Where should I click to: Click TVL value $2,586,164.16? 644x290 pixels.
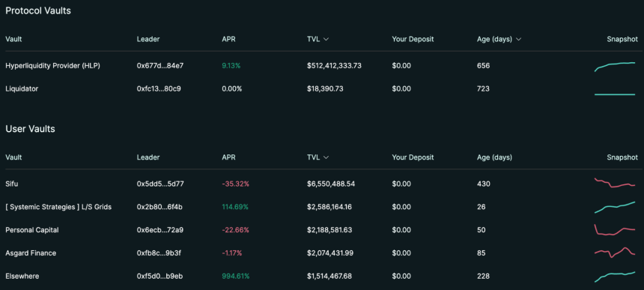point(329,207)
